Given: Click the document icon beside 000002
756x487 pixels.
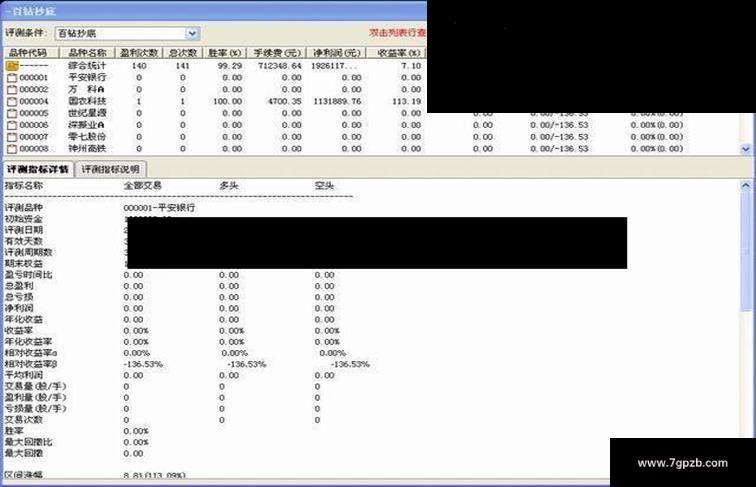Looking at the screenshot, I should [x=12, y=90].
